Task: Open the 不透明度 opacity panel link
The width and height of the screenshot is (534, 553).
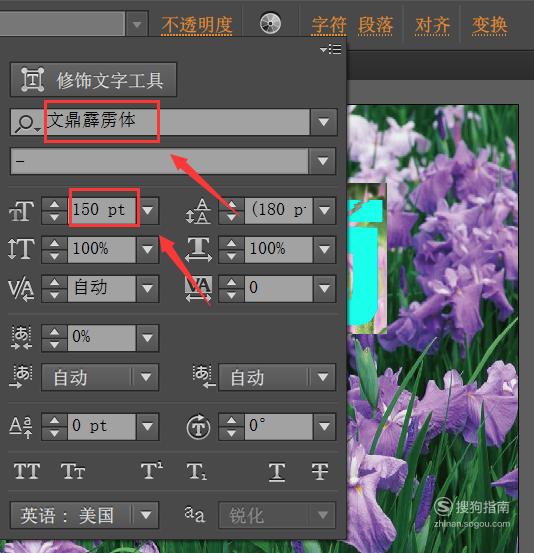Action: pos(197,25)
